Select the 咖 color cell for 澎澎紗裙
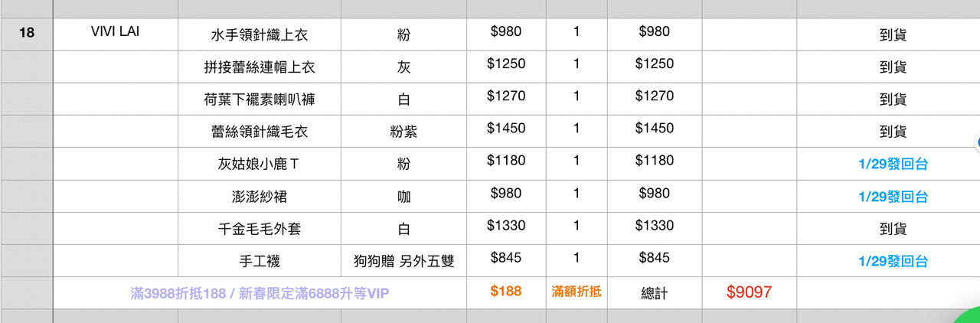 [x=403, y=197]
